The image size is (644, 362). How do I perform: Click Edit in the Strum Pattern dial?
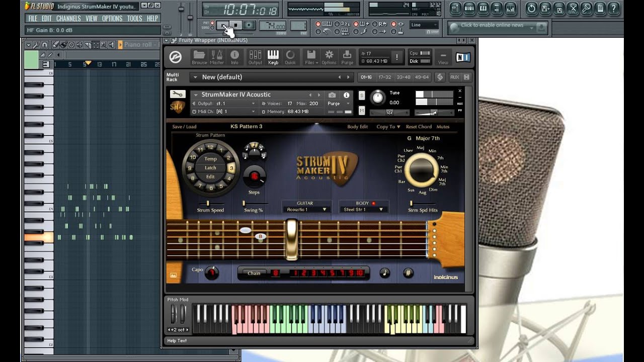point(210,176)
